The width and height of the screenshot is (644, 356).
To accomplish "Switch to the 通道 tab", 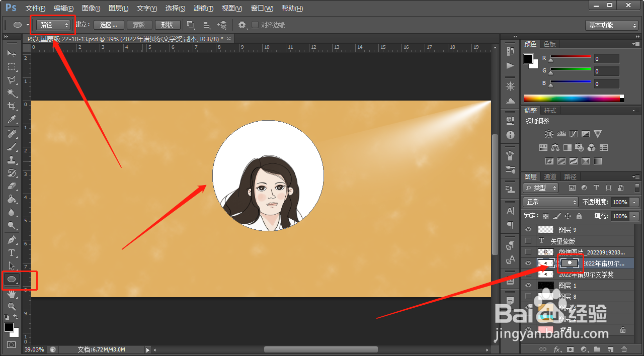I will tap(550, 176).
